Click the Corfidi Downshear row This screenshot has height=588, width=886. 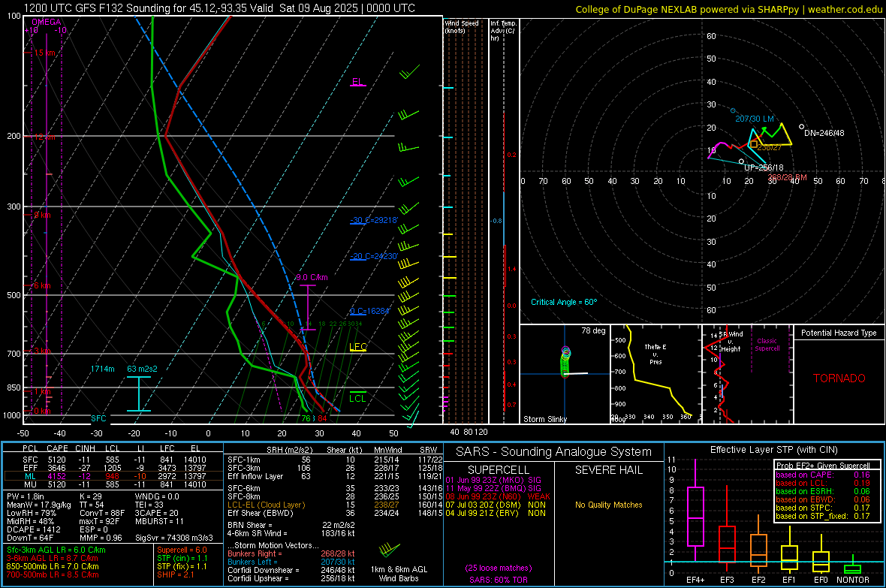[x=291, y=570]
